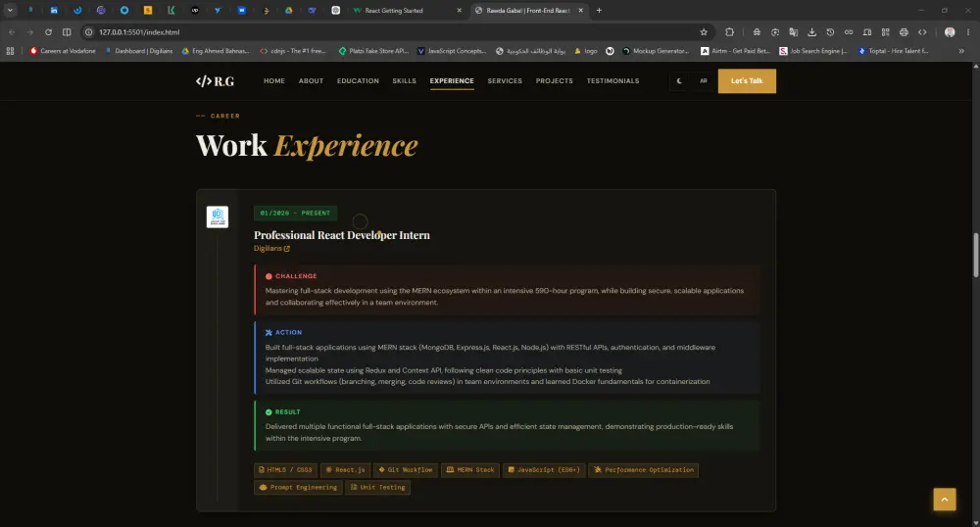Click the back-to-top arrow button
The height and width of the screenshot is (527, 980).
945,500
